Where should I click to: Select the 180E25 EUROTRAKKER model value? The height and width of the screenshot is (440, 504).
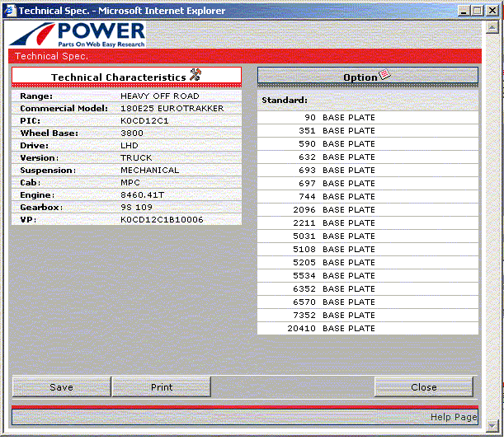(x=172, y=108)
